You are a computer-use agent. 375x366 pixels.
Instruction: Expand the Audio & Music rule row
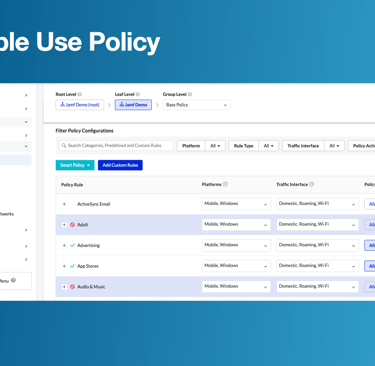pyautogui.click(x=64, y=287)
